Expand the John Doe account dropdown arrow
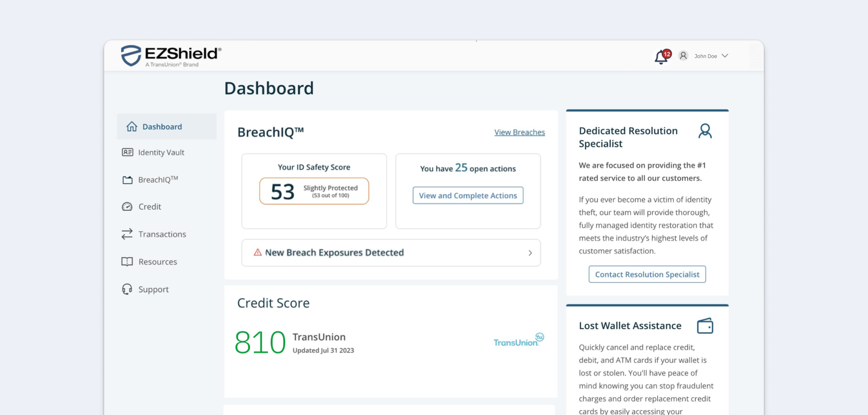 (725, 56)
